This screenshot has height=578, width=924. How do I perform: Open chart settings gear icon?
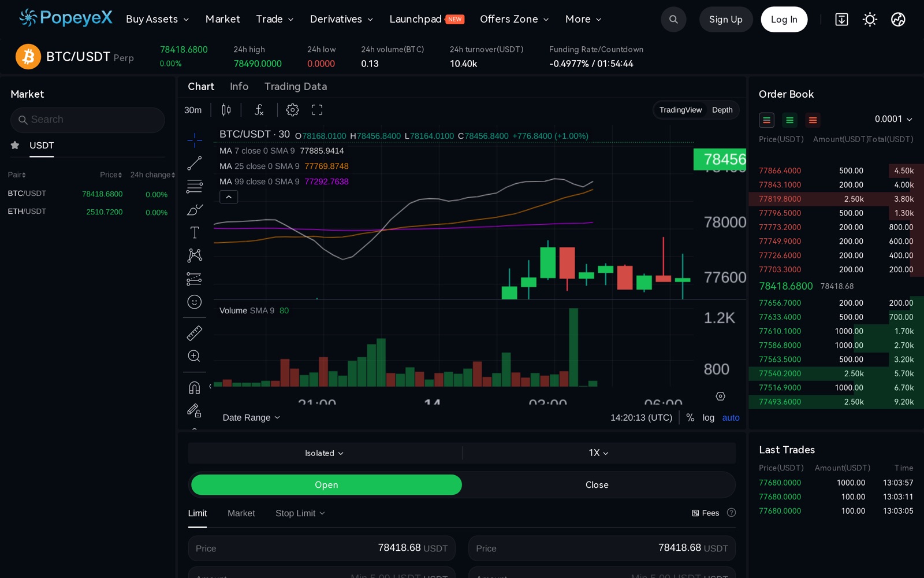tap(293, 110)
